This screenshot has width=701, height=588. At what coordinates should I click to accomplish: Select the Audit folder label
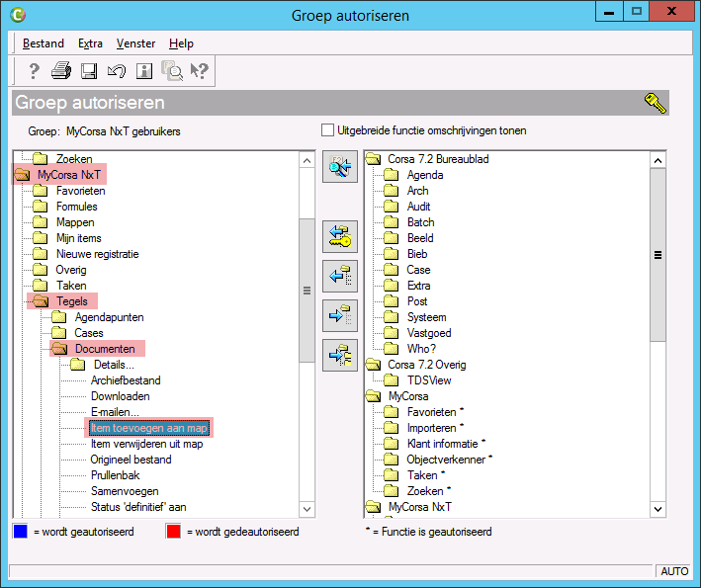click(x=419, y=207)
